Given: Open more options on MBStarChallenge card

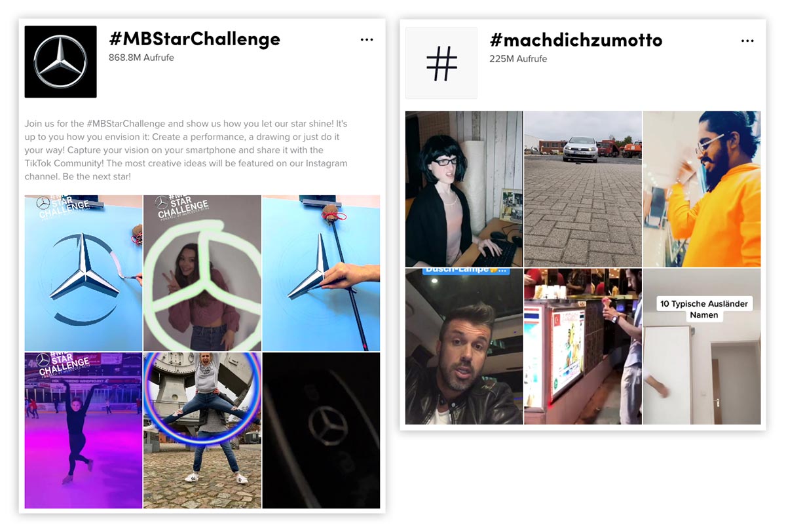Looking at the screenshot, I should (367, 40).
